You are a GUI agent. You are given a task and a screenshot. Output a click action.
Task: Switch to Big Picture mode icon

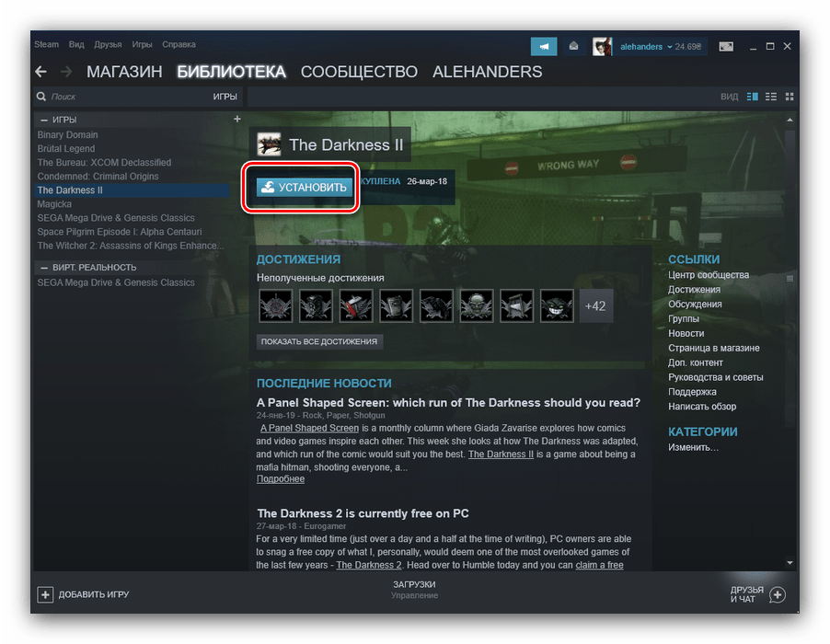point(726,47)
